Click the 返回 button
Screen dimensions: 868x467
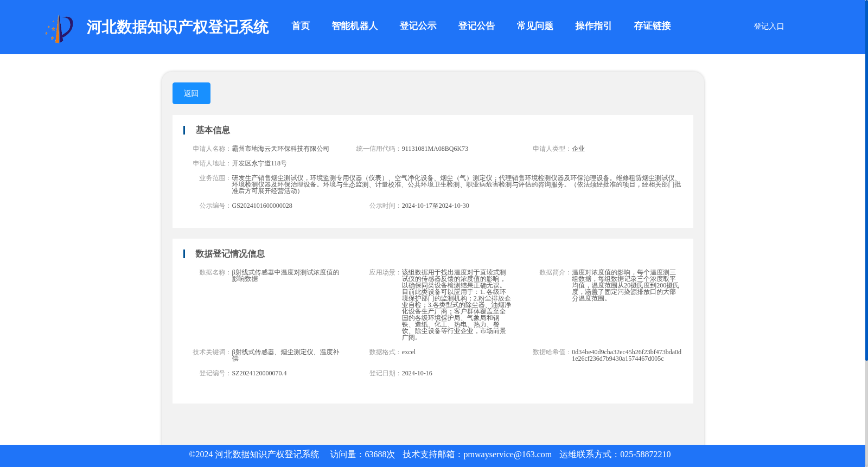(x=192, y=93)
